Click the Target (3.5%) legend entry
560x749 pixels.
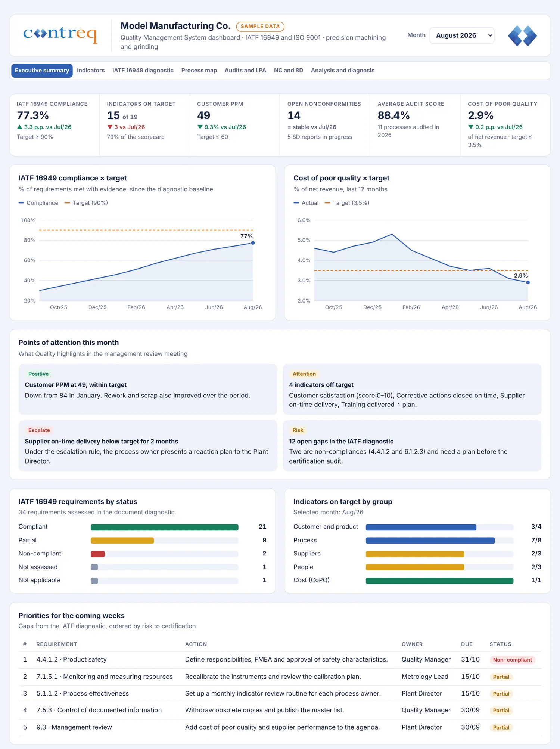(347, 203)
